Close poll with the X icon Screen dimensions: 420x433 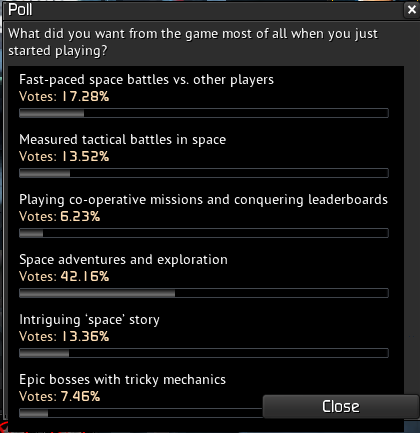click(x=412, y=10)
